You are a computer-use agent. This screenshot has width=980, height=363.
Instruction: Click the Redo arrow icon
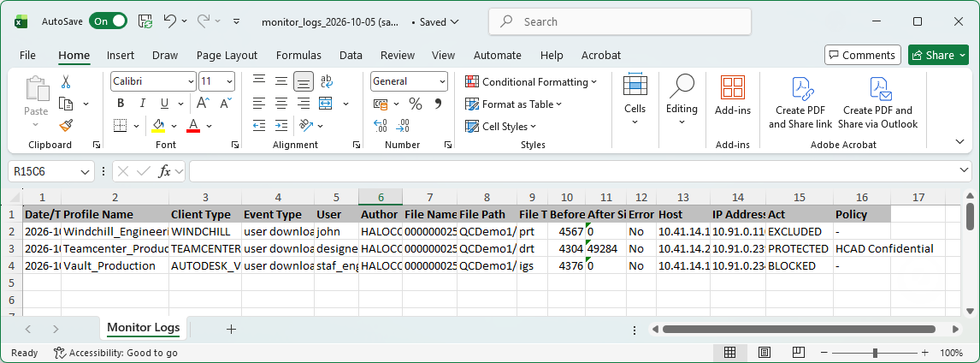[x=204, y=21]
